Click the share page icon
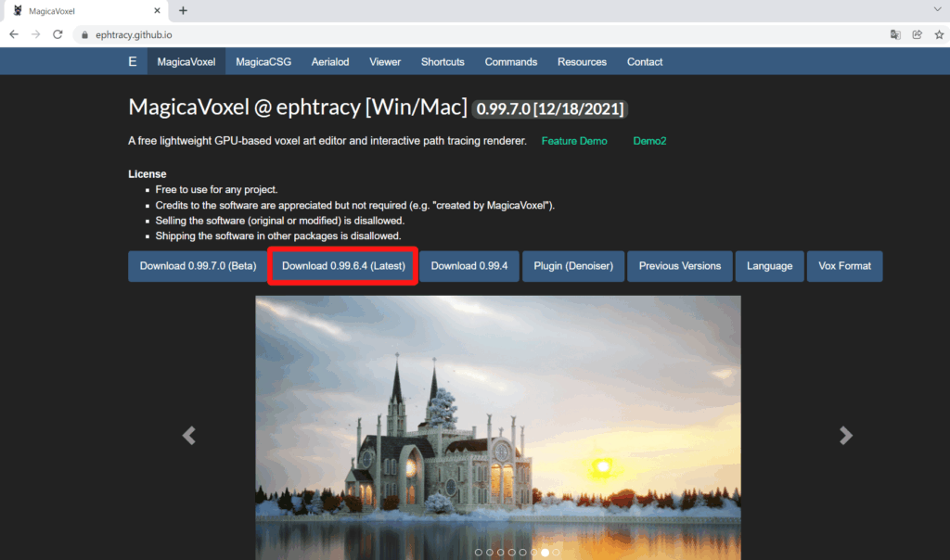This screenshot has height=560, width=950. (x=918, y=34)
